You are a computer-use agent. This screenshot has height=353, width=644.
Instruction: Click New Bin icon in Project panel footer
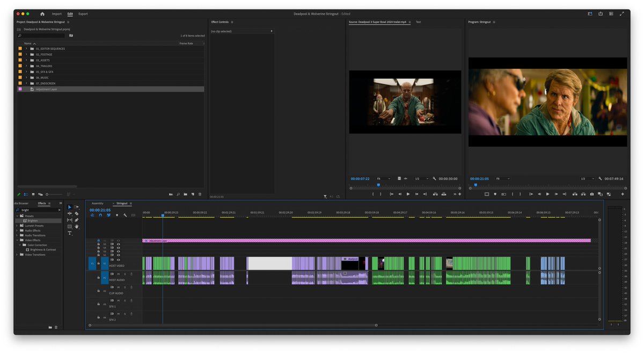(x=185, y=194)
